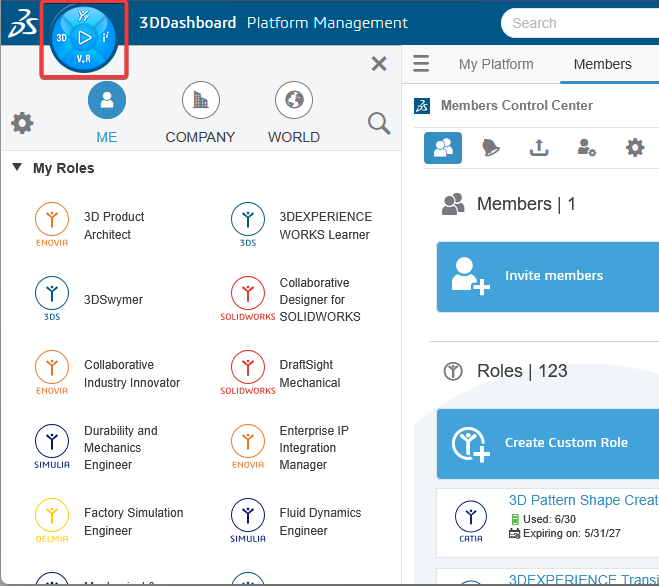
Task: Open the notifications bell icon
Action: point(490,148)
